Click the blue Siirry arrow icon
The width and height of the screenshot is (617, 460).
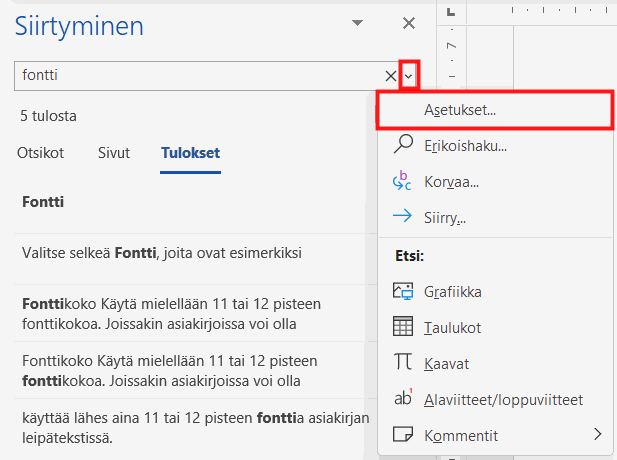(402, 216)
